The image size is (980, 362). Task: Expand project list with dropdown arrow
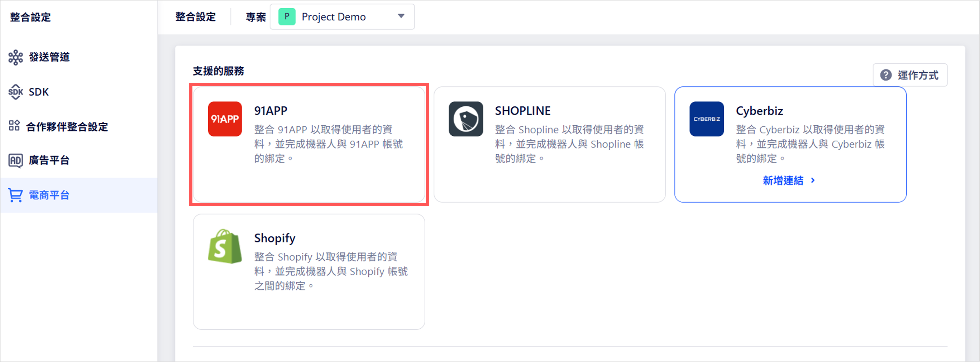pyautogui.click(x=401, y=16)
